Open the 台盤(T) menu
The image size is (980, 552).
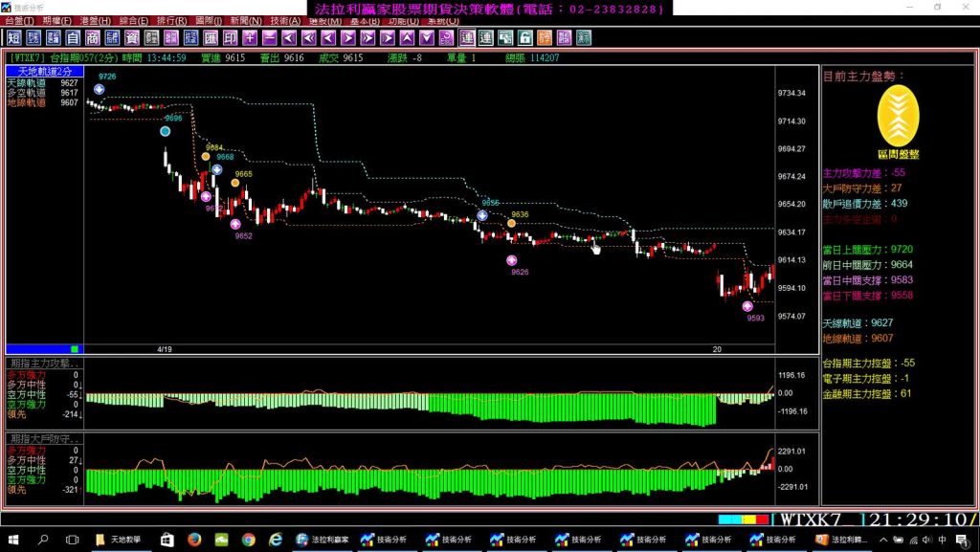[19, 20]
